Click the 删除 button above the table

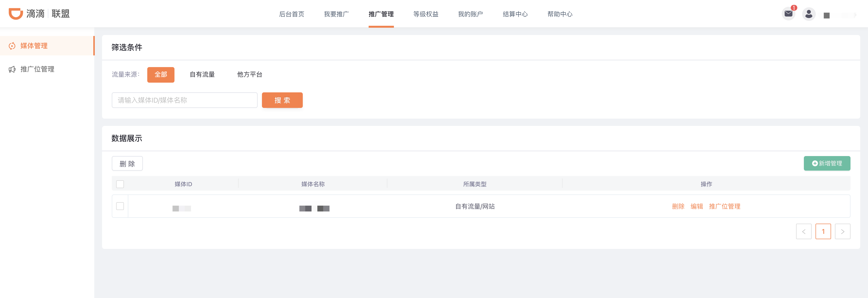pyautogui.click(x=127, y=164)
